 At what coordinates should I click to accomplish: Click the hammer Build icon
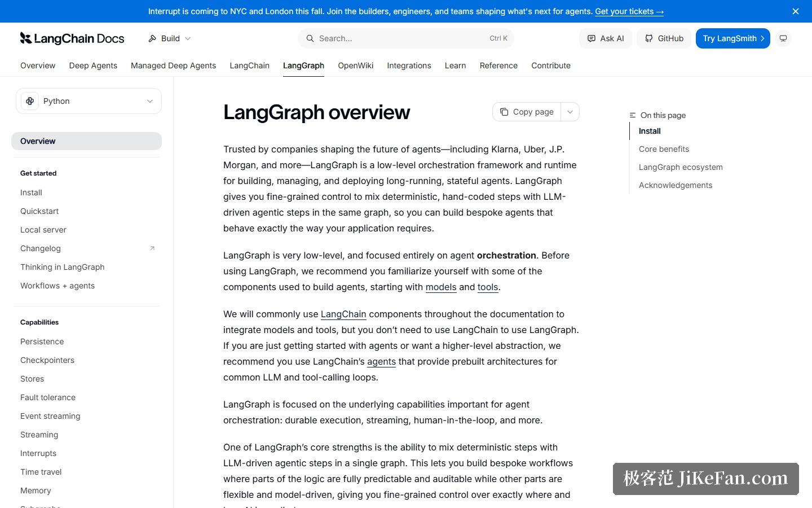[x=152, y=38]
